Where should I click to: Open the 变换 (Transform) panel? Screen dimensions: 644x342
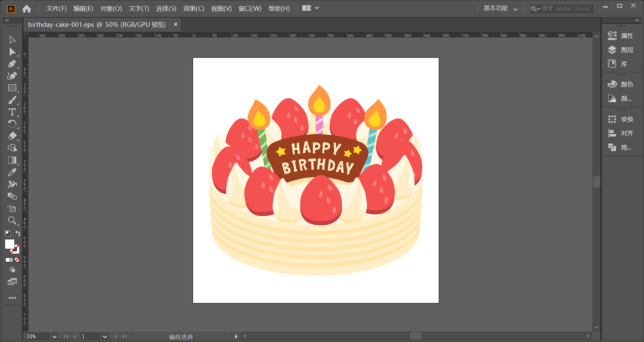coord(621,119)
